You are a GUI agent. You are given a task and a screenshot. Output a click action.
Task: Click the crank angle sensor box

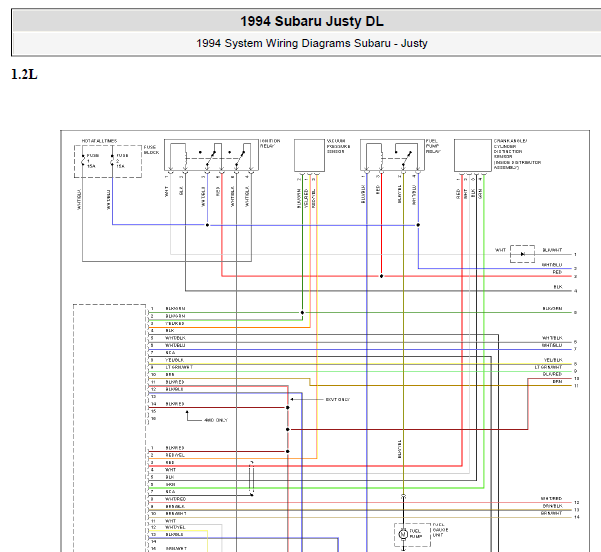(473, 155)
